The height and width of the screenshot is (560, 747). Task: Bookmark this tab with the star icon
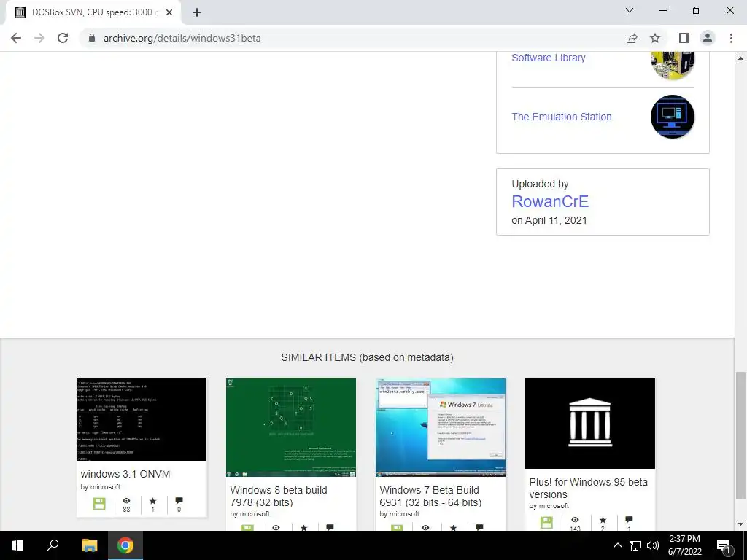tap(655, 38)
